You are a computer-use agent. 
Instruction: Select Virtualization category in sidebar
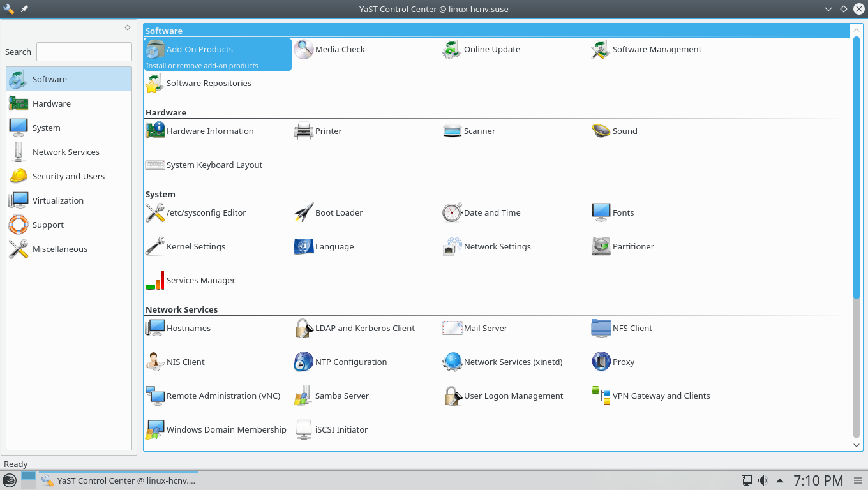(69, 201)
